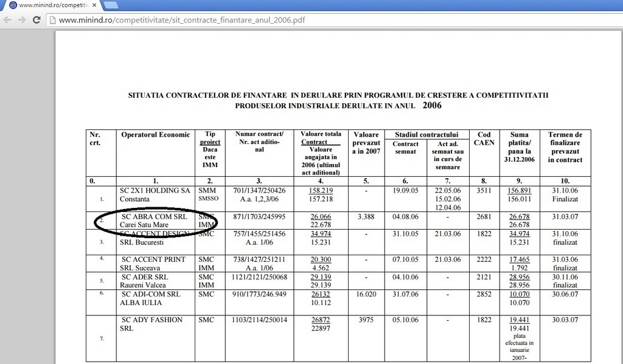The width and height of the screenshot is (623, 364).
Task: Click the page info icon in the address bar
Action: (53, 19)
